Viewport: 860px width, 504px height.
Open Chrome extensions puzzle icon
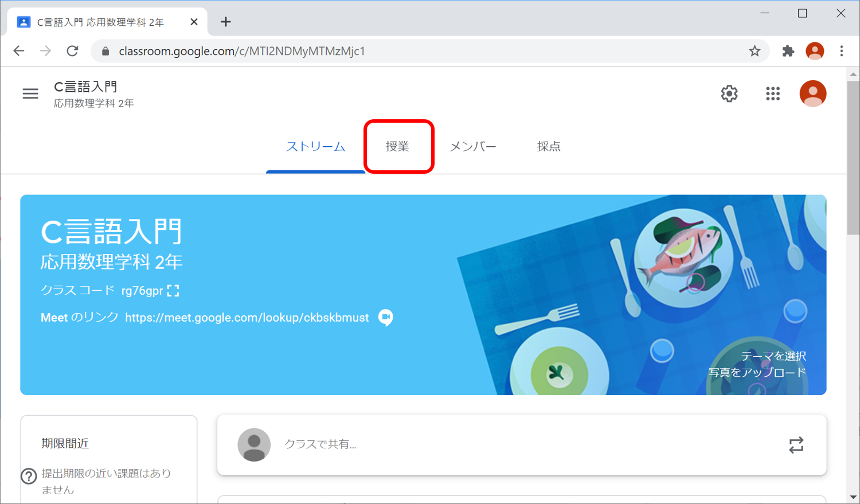tap(788, 51)
